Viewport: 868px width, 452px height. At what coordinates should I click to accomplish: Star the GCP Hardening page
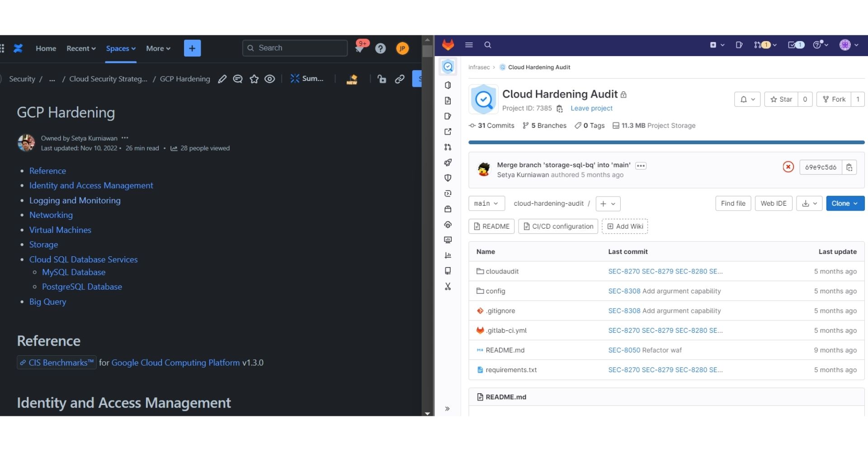point(254,79)
